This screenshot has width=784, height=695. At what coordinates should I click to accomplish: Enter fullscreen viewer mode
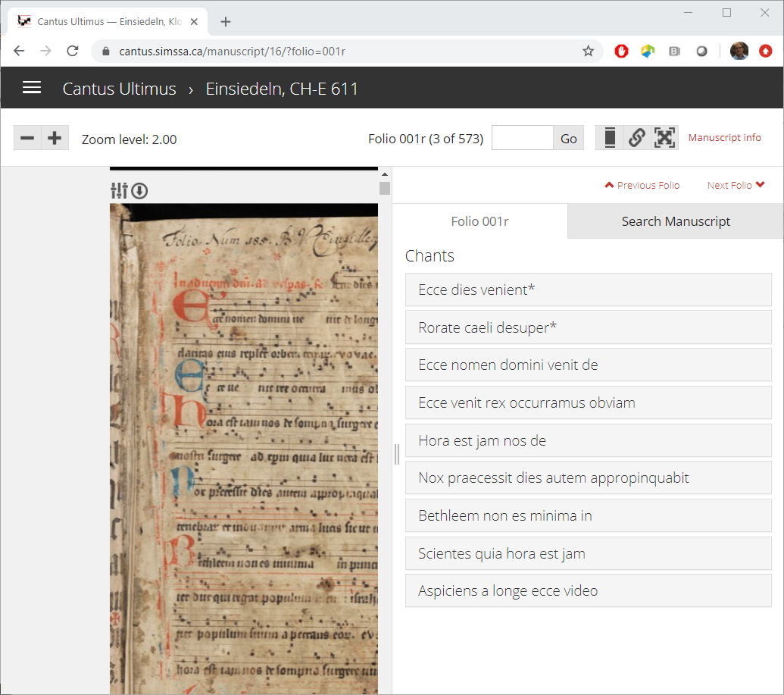(x=664, y=138)
